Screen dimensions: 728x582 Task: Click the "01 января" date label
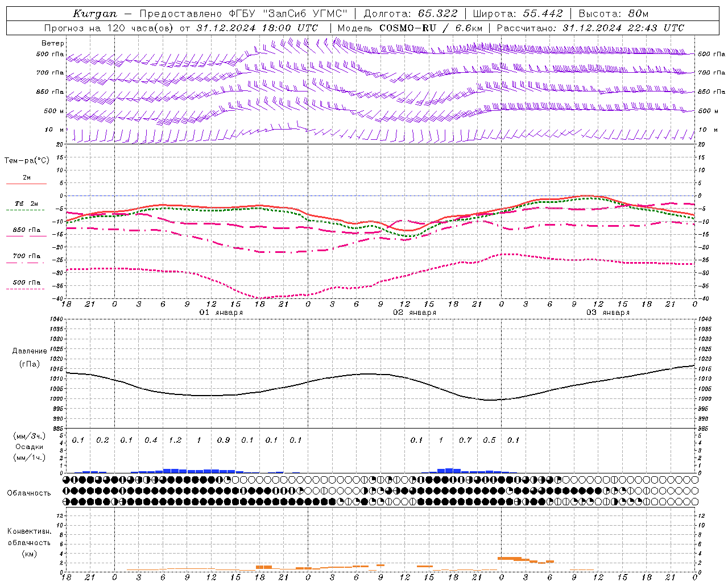click(221, 313)
